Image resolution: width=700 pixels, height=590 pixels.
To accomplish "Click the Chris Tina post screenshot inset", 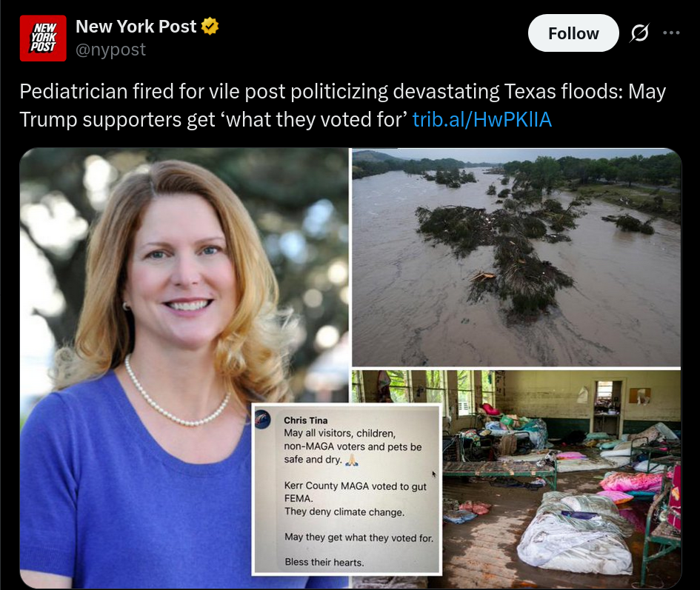I will [347, 489].
